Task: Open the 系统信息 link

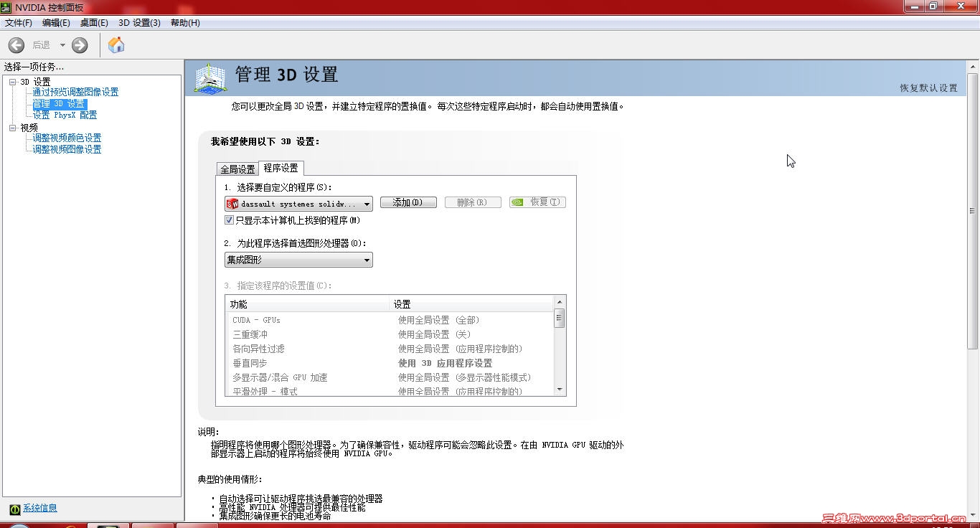Action: tap(40, 509)
